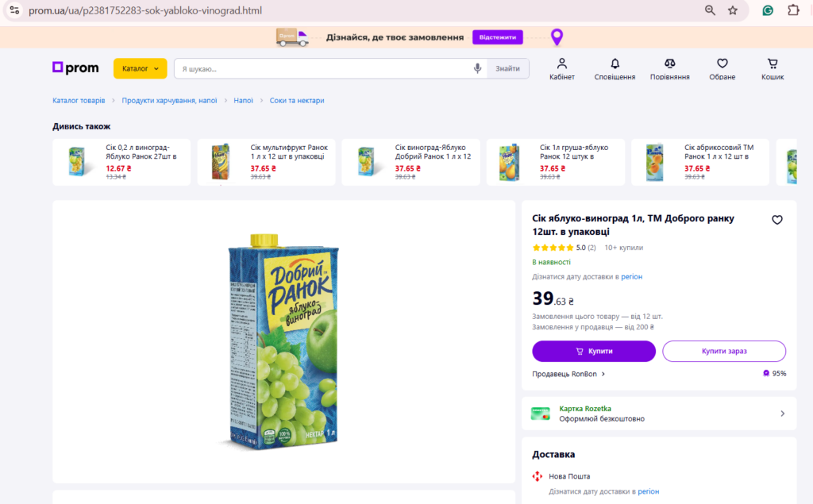Bookmark page with the browser star icon
Screen dimensions: 813x504
coord(732,10)
